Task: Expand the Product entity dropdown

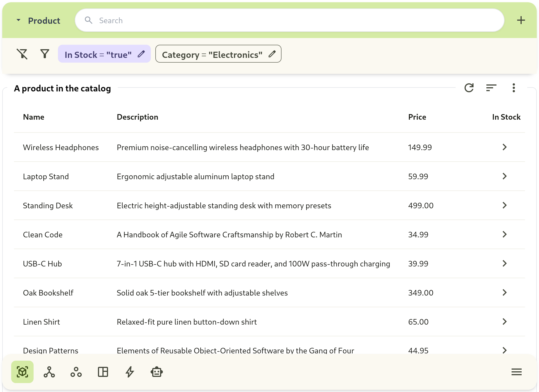Action: [18, 20]
